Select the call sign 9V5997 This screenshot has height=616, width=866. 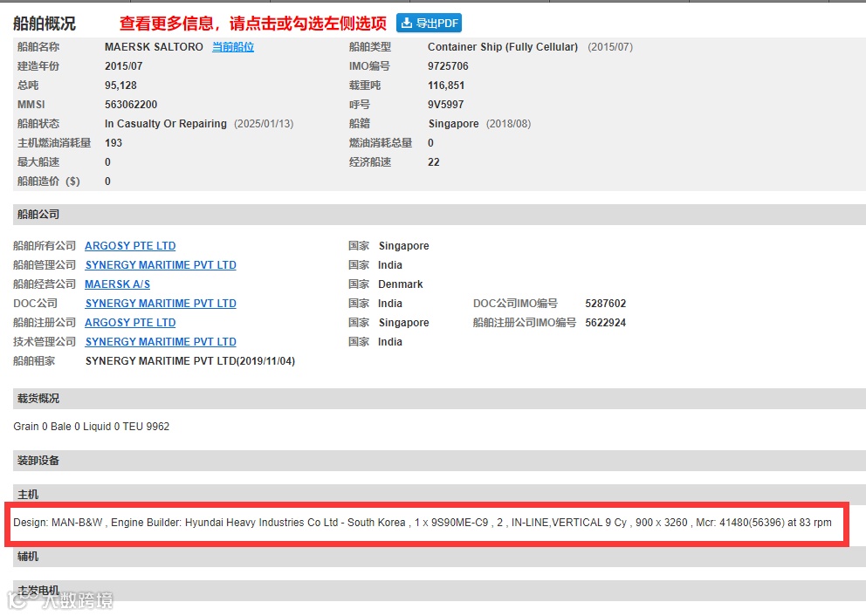click(x=446, y=105)
